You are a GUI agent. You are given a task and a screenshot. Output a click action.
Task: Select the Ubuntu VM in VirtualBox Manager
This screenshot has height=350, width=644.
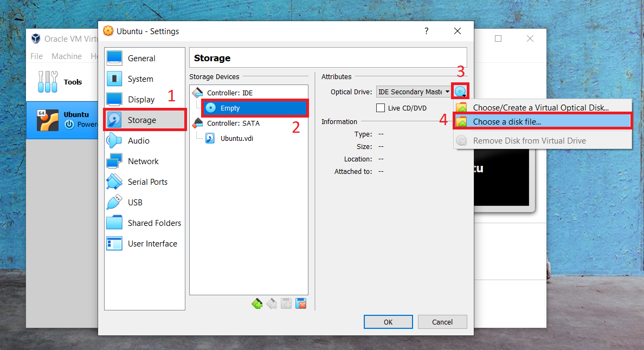pos(62,120)
